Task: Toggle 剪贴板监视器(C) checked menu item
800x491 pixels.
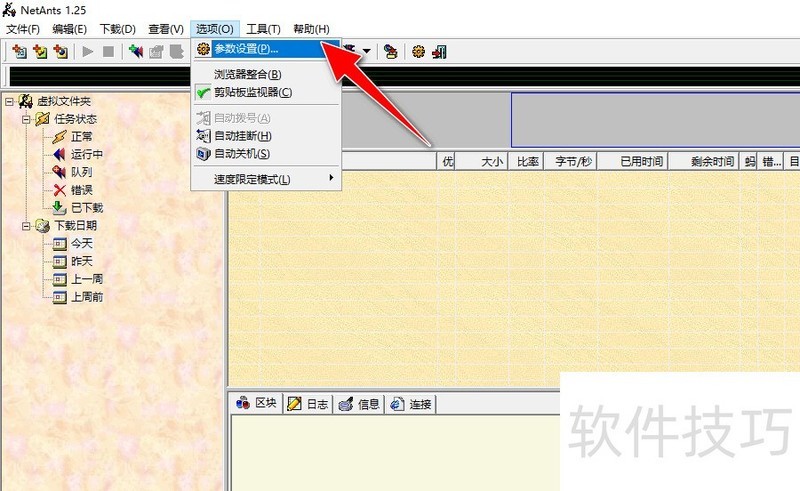Action: coord(266,92)
